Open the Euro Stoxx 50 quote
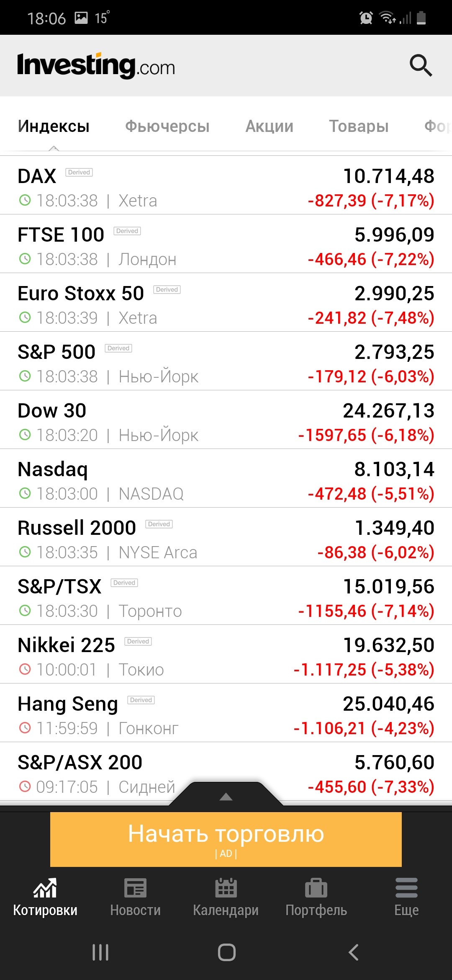Image resolution: width=452 pixels, height=980 pixels. [x=226, y=302]
